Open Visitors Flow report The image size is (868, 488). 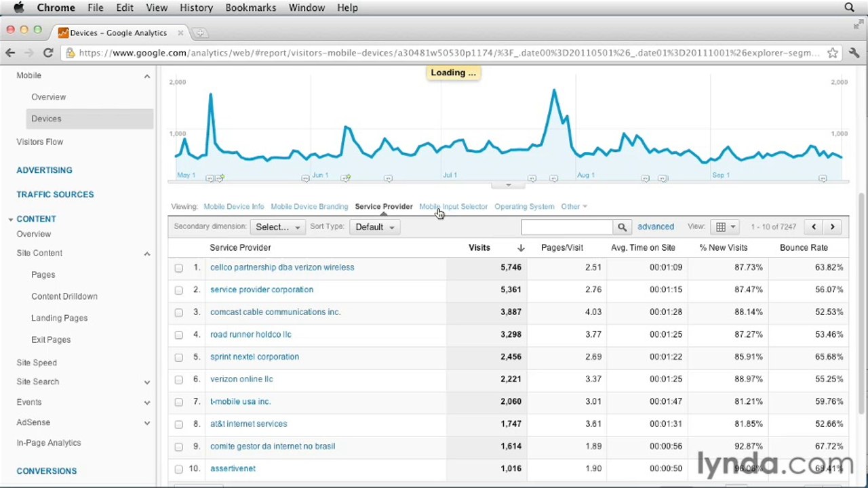[x=39, y=142]
